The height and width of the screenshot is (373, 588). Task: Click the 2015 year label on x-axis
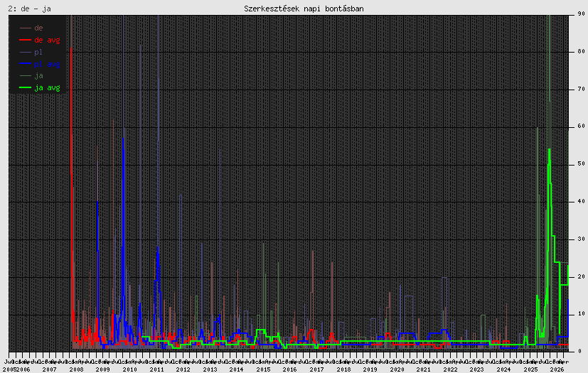[x=263, y=369]
